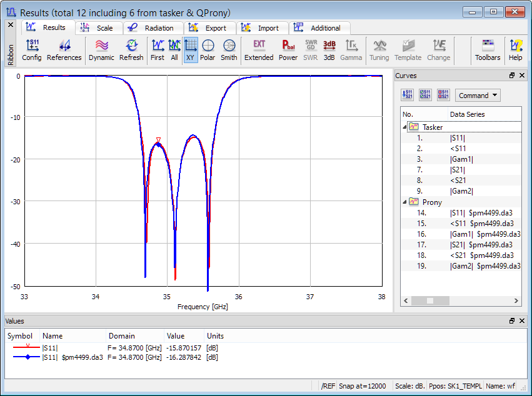532x396 pixels.
Task: Click the Refresh results icon
Action: coord(131,50)
